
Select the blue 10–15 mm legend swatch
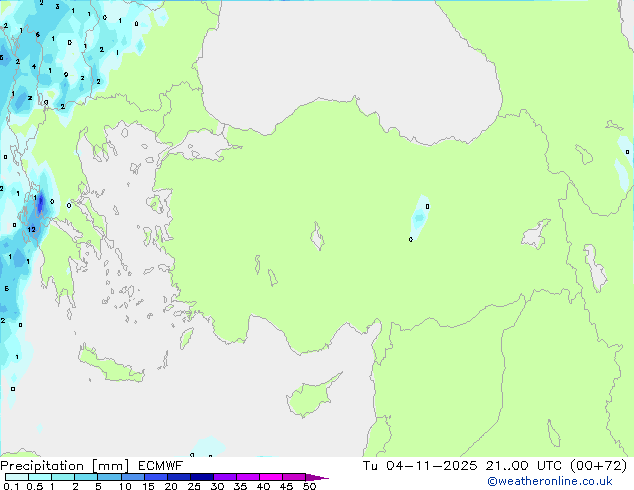coord(133,477)
